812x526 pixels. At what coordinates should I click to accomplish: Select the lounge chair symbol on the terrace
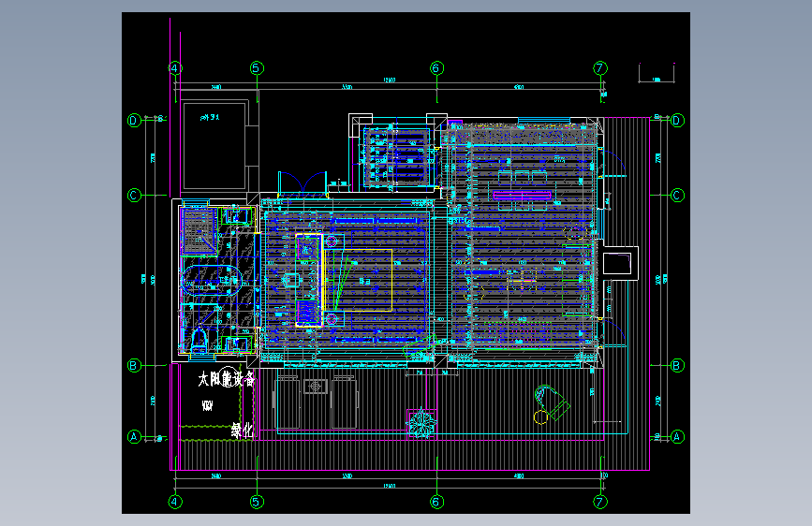click(552, 402)
